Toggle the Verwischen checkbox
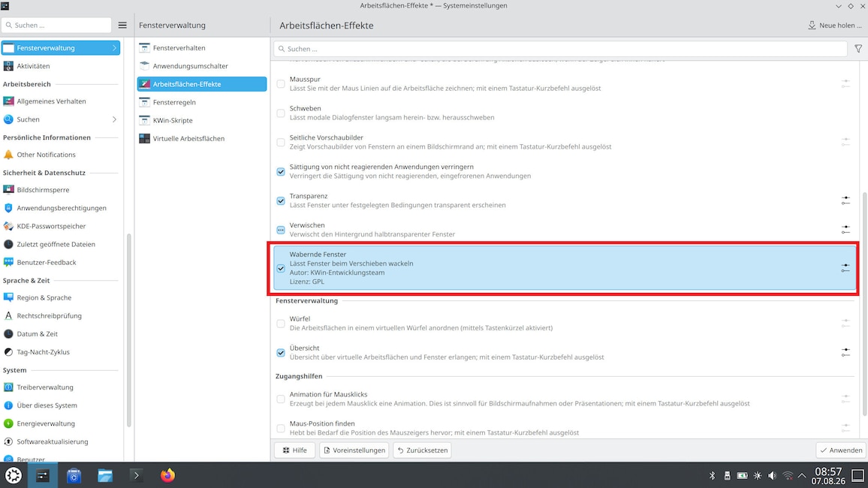This screenshot has height=488, width=868. click(x=281, y=230)
